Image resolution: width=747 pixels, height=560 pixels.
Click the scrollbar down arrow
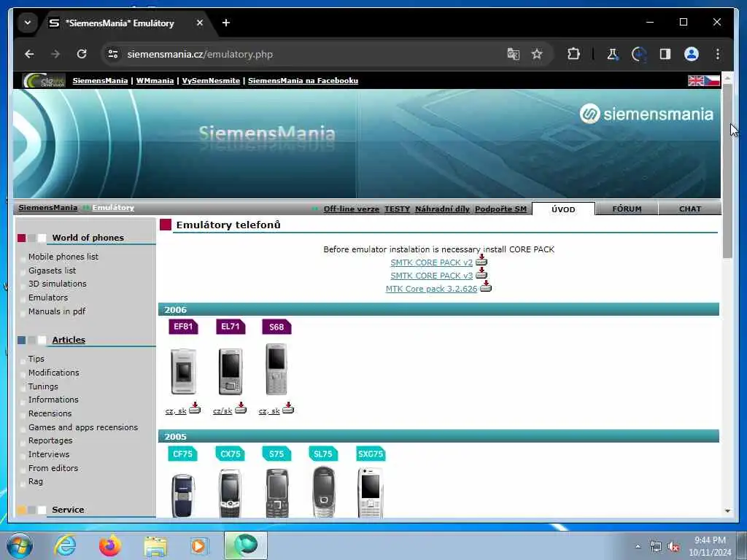click(727, 511)
